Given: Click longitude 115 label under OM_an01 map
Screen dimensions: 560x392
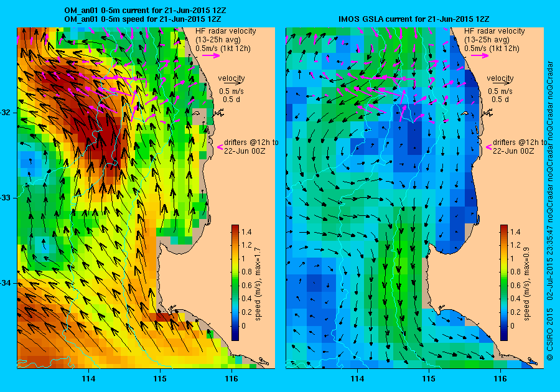Looking at the screenshot, I should (x=161, y=379).
